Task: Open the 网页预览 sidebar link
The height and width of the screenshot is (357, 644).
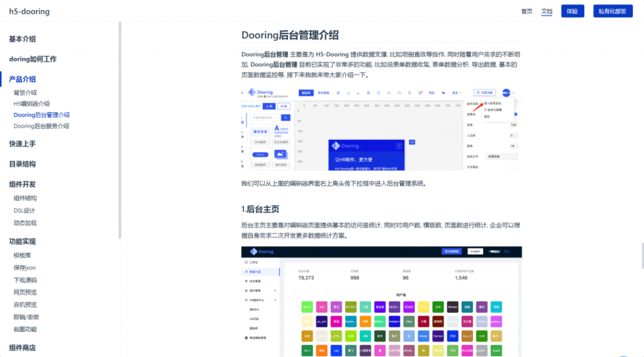Action: click(25, 292)
